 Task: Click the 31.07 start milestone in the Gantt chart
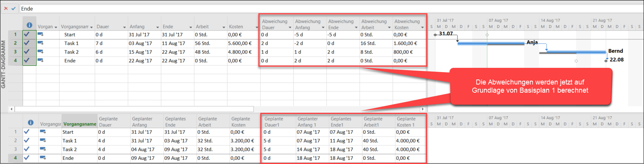tap(435, 35)
